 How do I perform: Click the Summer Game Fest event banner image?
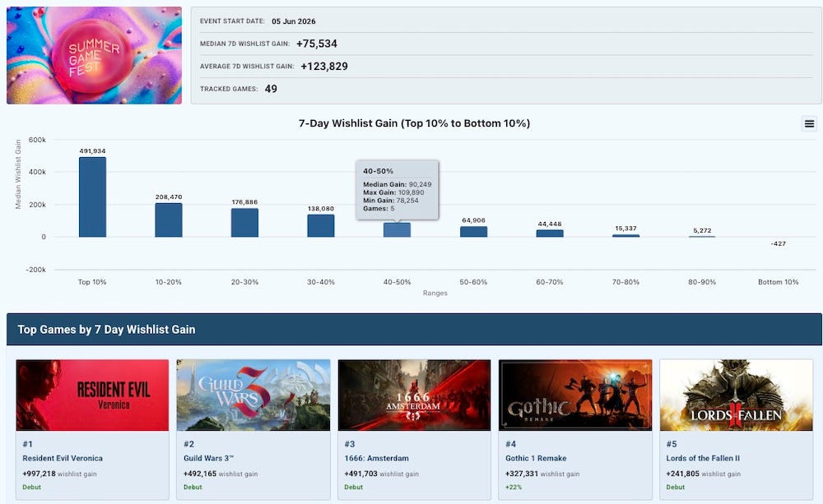(x=94, y=55)
